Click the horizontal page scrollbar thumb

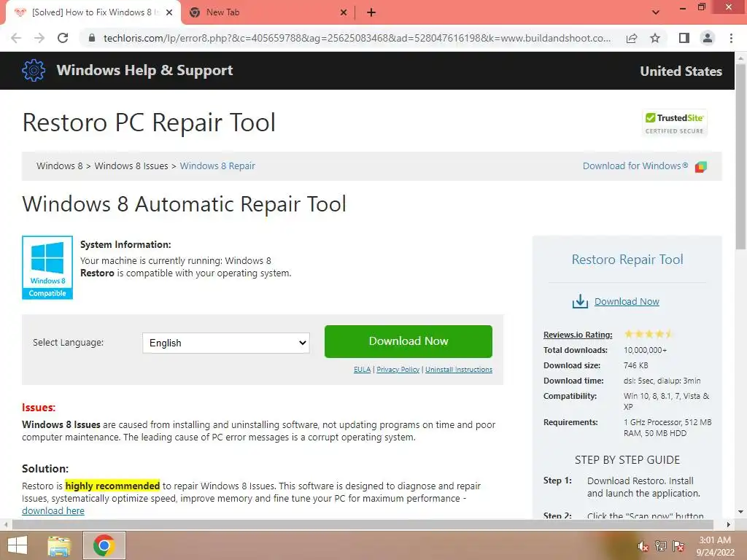[363, 525]
